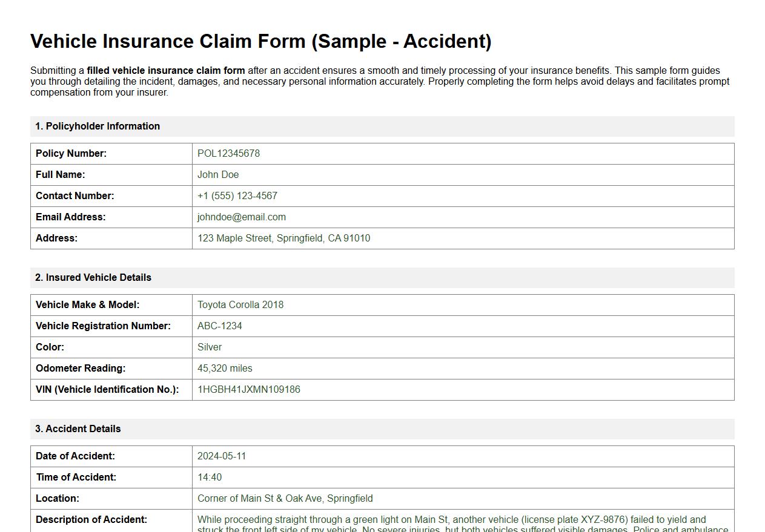
Task: Select the address 123 Maple Street value
Action: pyautogui.click(x=283, y=238)
